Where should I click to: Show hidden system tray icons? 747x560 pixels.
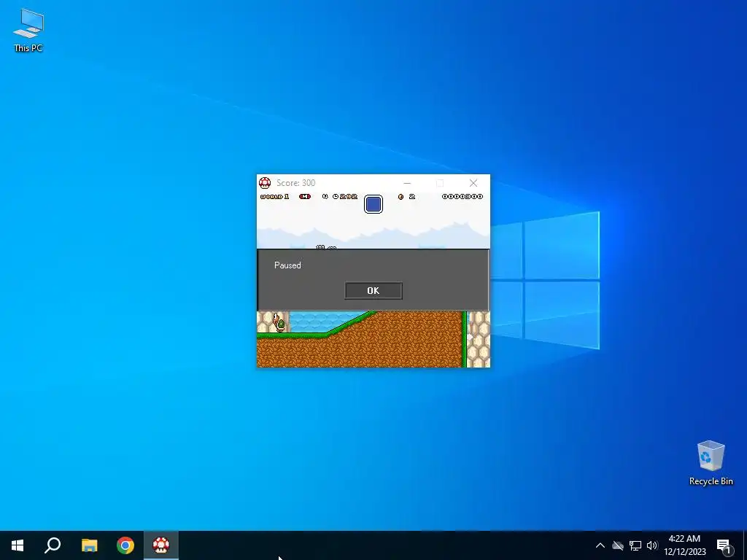tap(600, 545)
